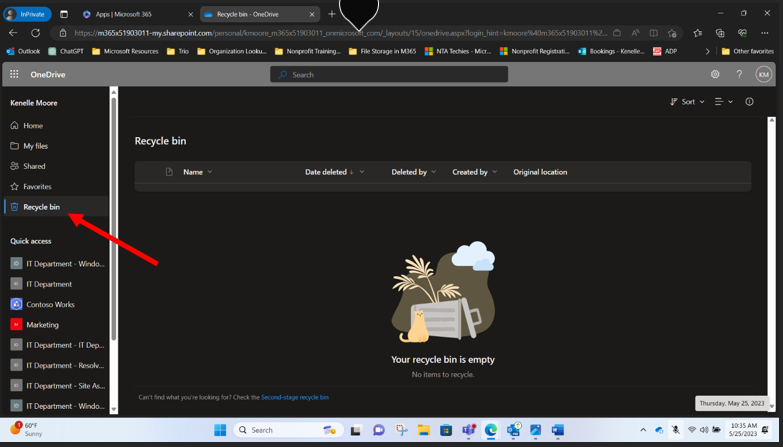Select the Original location column header
The image size is (783, 447).
[540, 172]
